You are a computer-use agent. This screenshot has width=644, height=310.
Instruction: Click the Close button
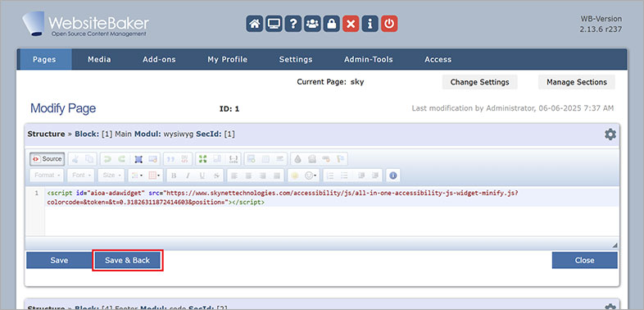coord(584,260)
